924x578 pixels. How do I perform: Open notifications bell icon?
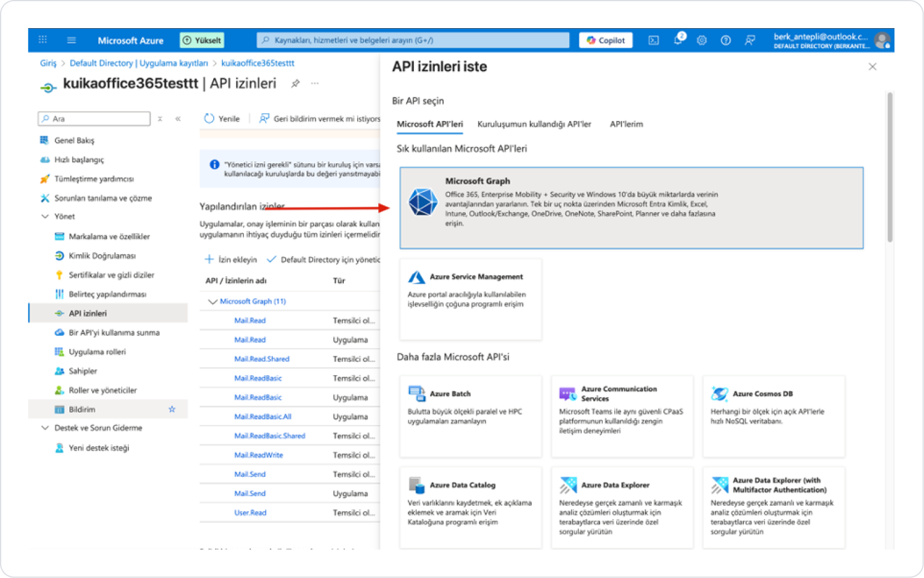click(678, 40)
